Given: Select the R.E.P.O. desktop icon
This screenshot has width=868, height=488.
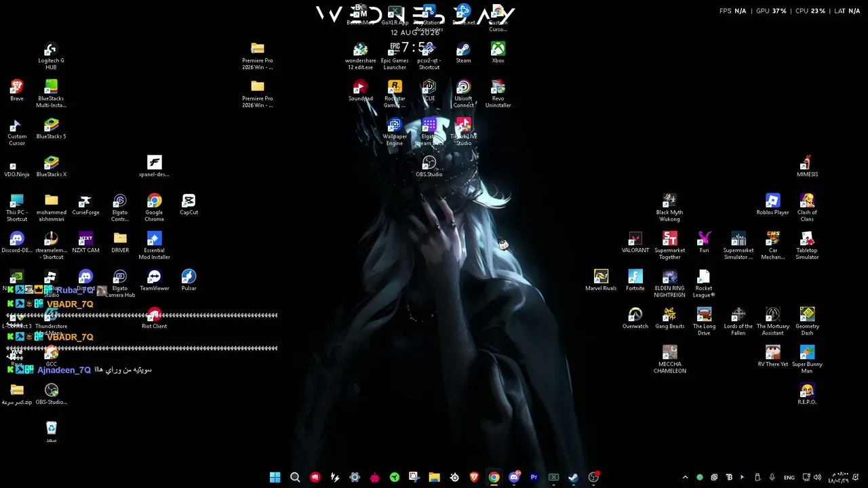Looking at the screenshot, I should (x=807, y=394).
